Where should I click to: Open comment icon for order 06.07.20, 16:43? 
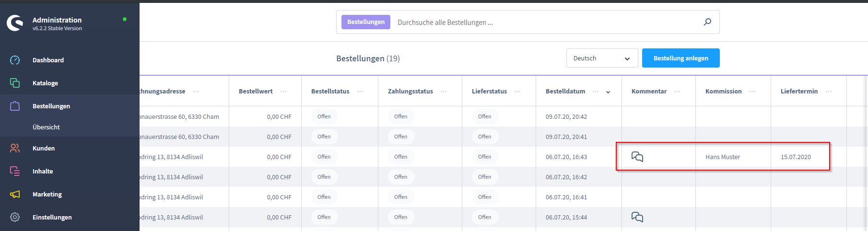click(637, 157)
